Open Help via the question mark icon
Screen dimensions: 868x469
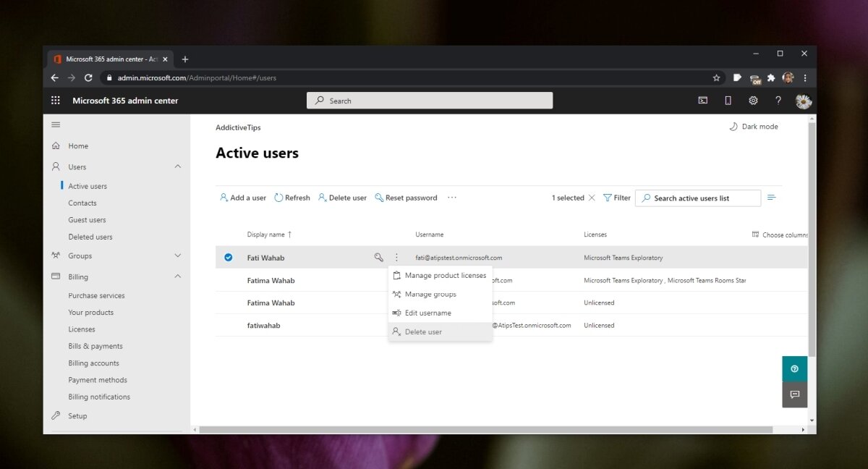(778, 101)
